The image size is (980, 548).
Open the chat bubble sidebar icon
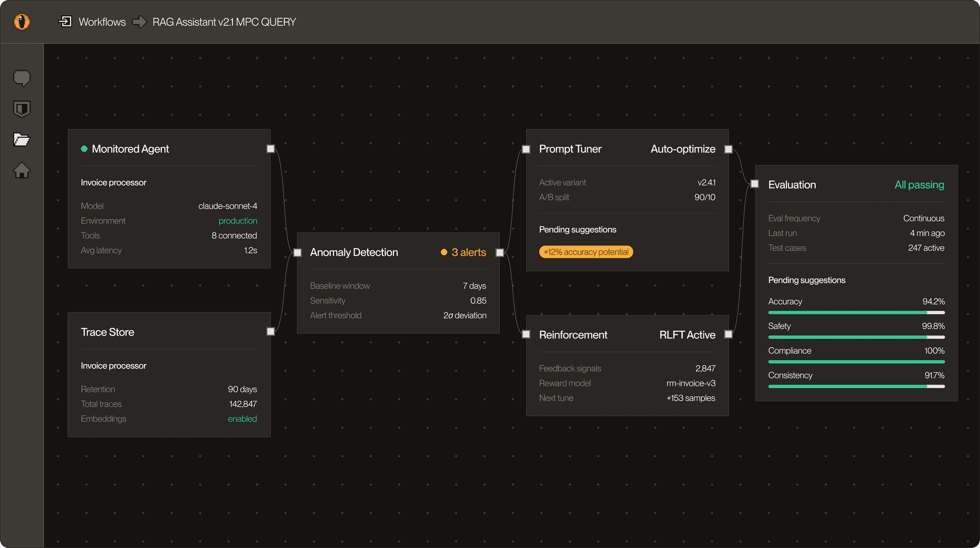(22, 78)
